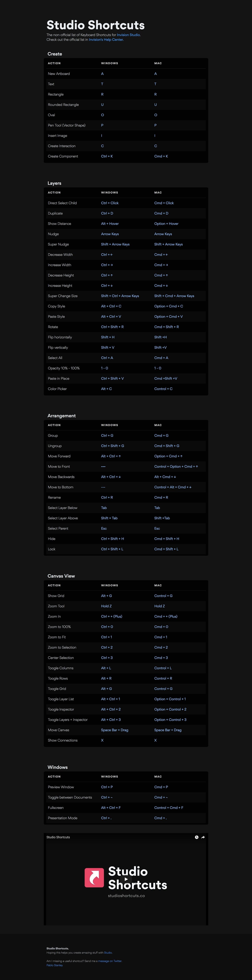Click 'Option + Cmd + V' Paste Style shortcut

pyautogui.click(x=169, y=317)
